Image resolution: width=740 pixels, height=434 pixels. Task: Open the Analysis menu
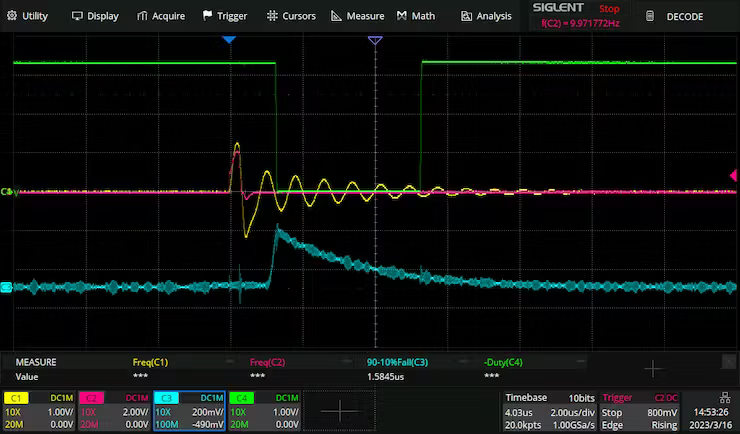point(486,16)
